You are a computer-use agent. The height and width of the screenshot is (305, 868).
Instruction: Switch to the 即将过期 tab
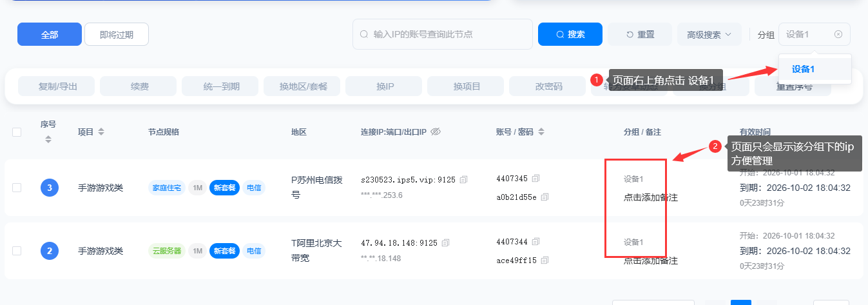(x=117, y=34)
